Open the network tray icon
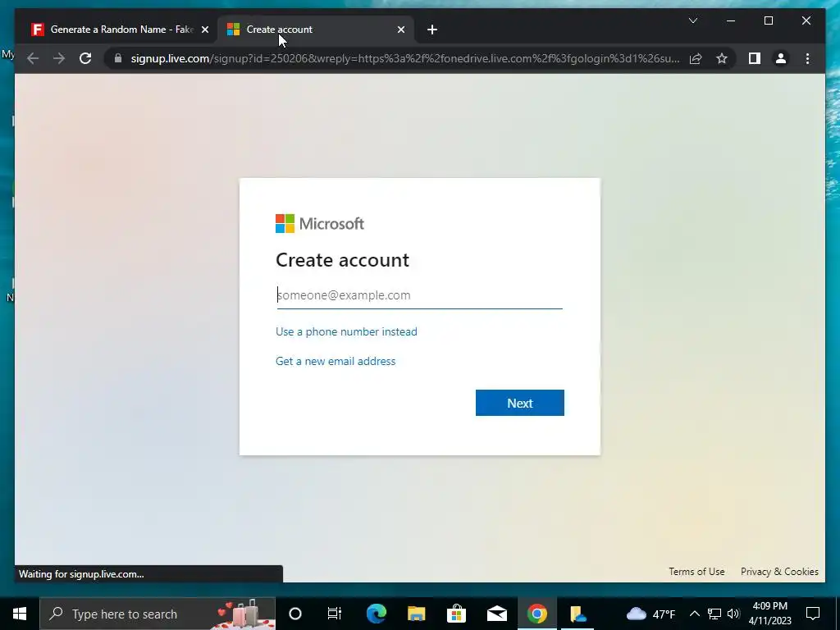This screenshot has width=840, height=630. (714, 614)
